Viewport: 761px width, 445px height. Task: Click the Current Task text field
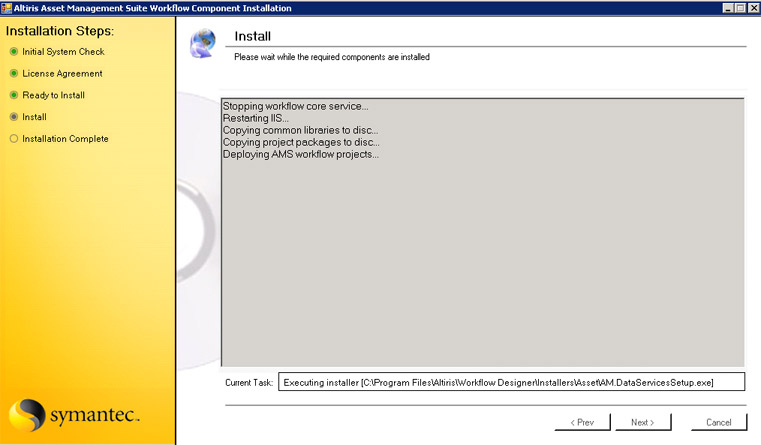coord(512,382)
